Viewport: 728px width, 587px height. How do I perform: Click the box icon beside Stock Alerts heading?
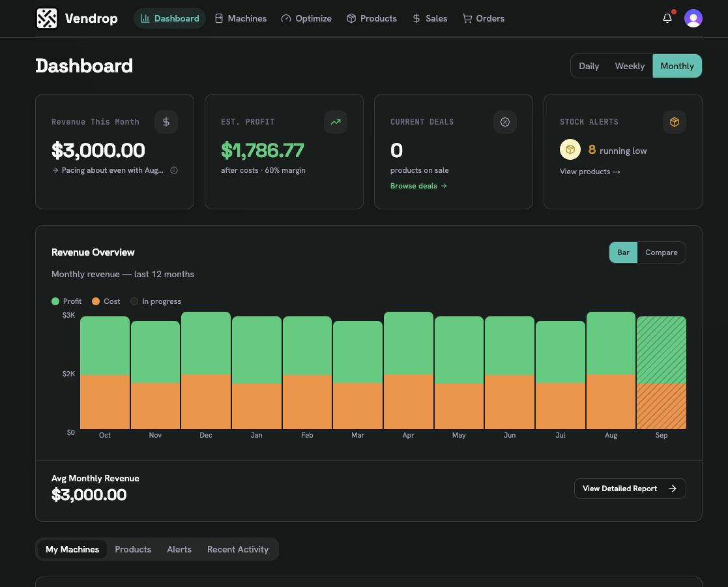point(675,122)
